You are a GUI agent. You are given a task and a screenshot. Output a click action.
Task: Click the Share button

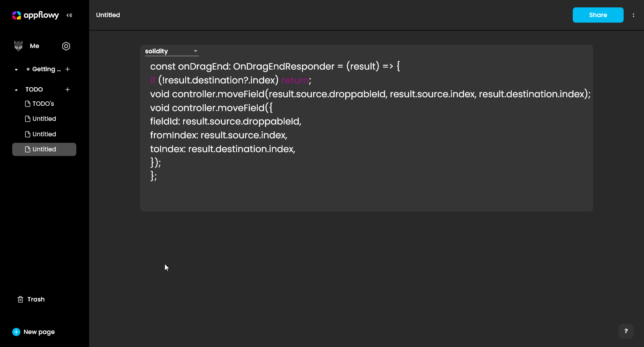pos(598,15)
